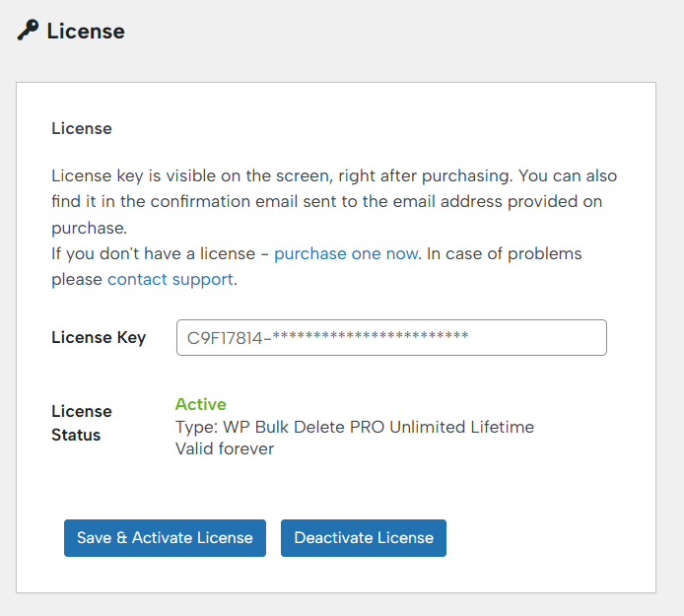Select the bold License section subtitle
Viewport: 684px width, 616px height.
click(x=82, y=128)
